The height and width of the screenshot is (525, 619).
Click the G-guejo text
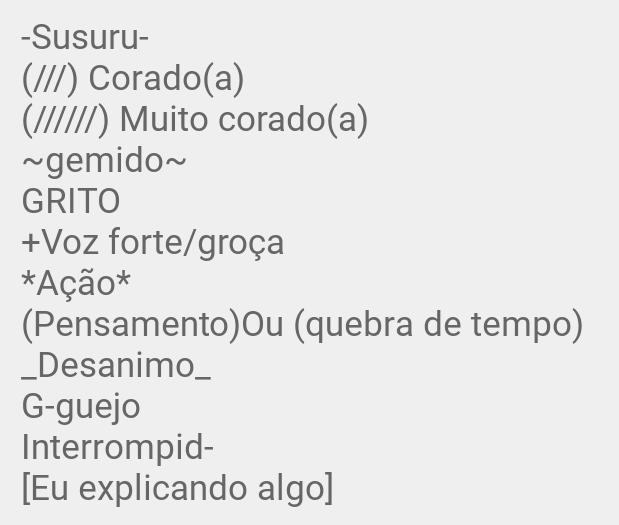click(x=81, y=408)
